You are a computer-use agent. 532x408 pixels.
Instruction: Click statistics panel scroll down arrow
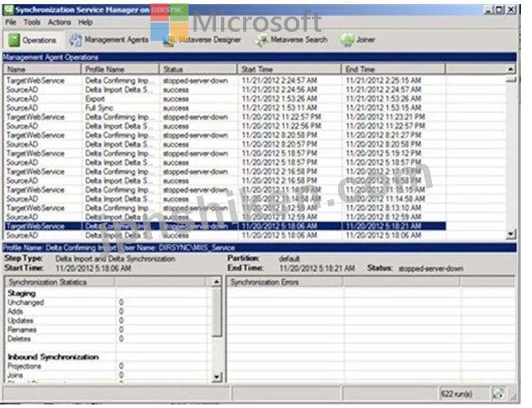[x=217, y=377]
